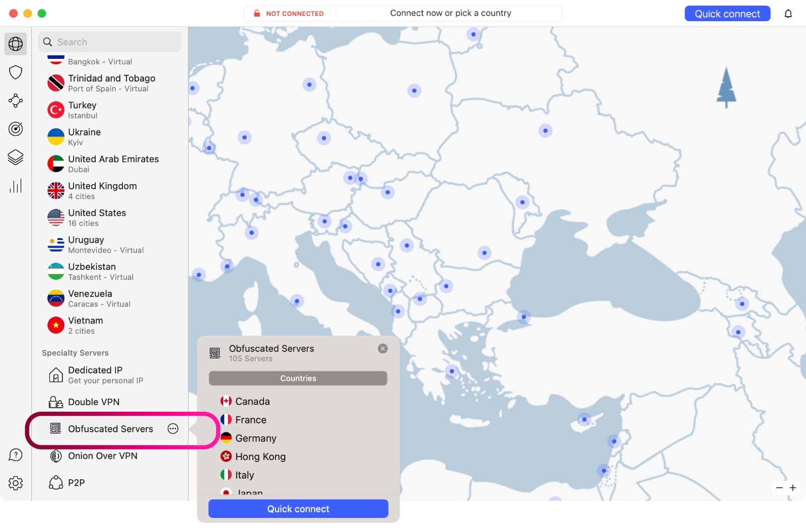Open the shield Threat Protection sidebar icon

16,72
